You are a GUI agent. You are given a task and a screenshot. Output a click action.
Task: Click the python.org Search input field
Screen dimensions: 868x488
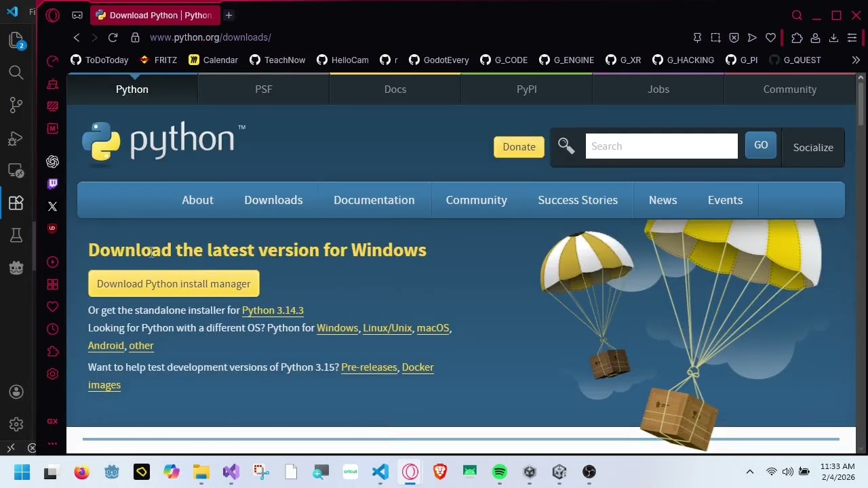tap(661, 146)
